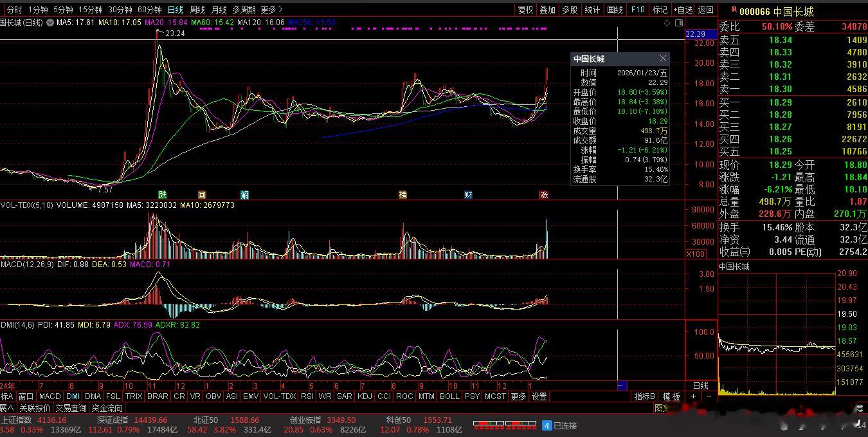This screenshot has height=437, width=868.
Task: Click the diamond icon at chart top-right
Action: tap(667, 23)
